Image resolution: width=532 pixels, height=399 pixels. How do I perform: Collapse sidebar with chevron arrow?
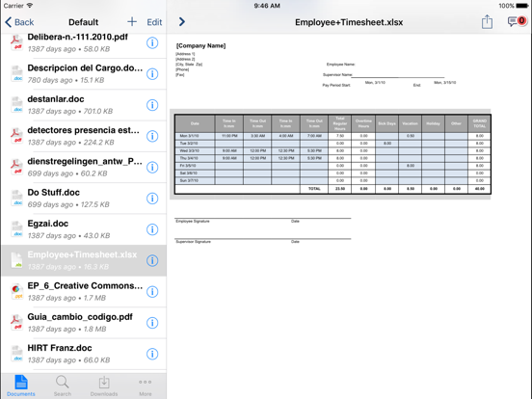coord(182,22)
